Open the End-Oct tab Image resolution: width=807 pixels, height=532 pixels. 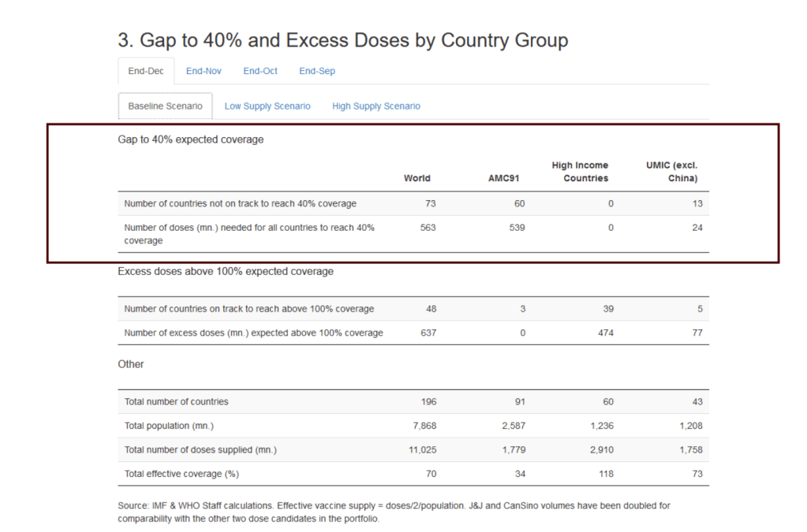[260, 71]
